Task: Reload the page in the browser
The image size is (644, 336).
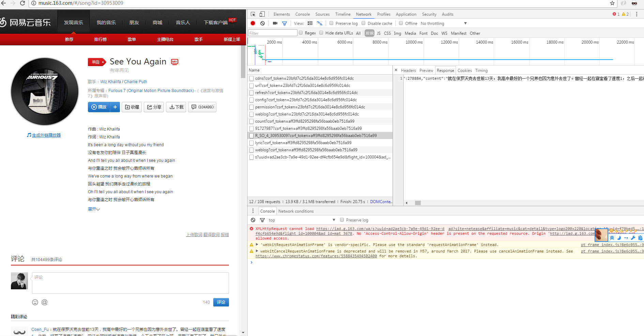Action: [x=22, y=3]
